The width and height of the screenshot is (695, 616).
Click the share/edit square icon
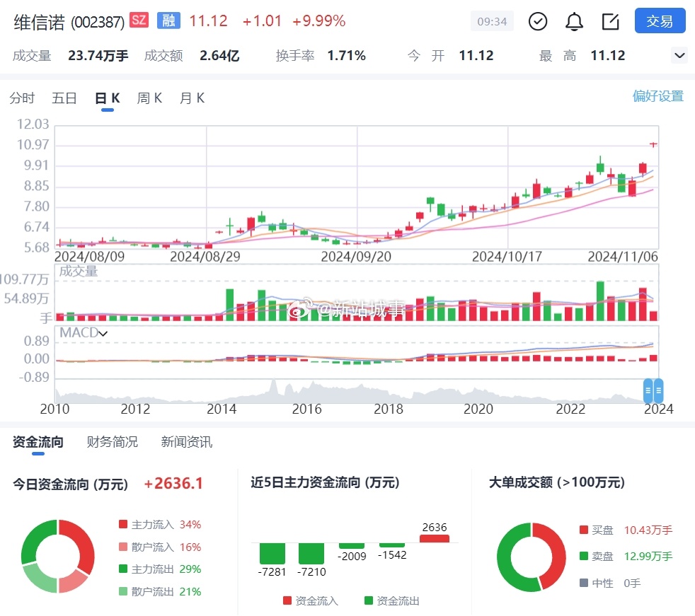[x=610, y=21]
